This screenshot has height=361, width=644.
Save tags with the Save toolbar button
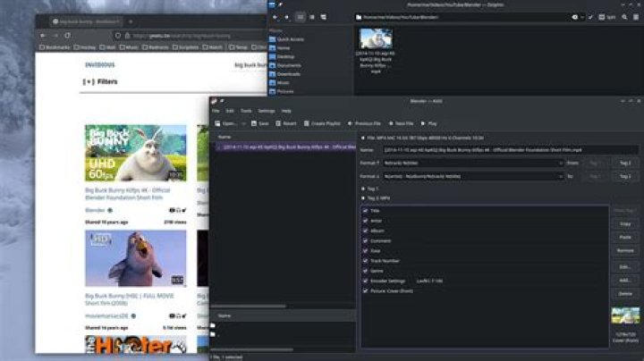259,123
